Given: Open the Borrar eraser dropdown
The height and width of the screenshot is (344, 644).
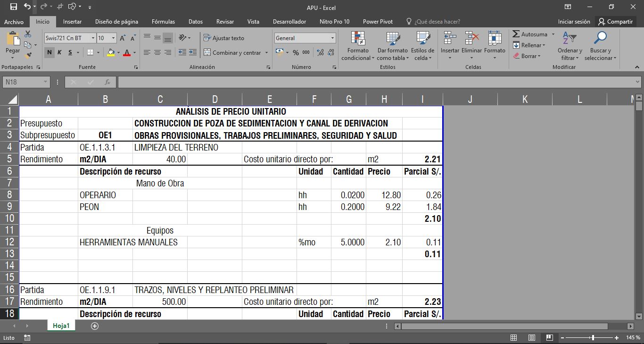Looking at the screenshot, I should tap(527, 56).
